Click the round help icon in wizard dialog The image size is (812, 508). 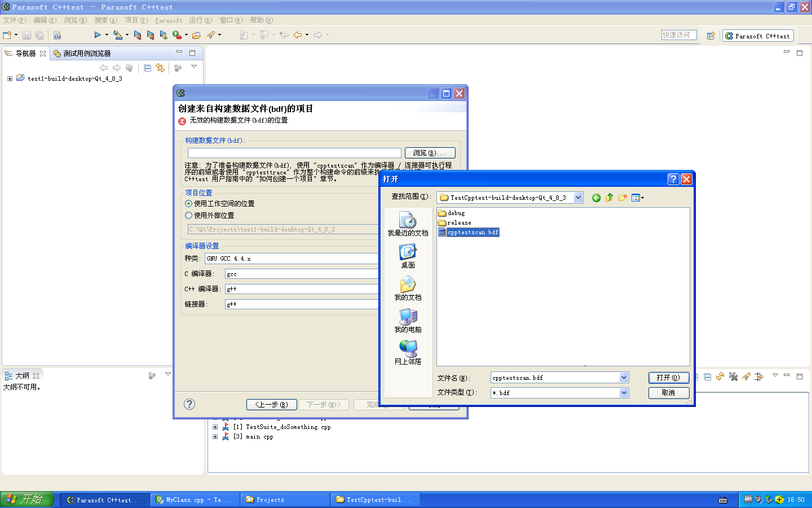click(x=189, y=404)
